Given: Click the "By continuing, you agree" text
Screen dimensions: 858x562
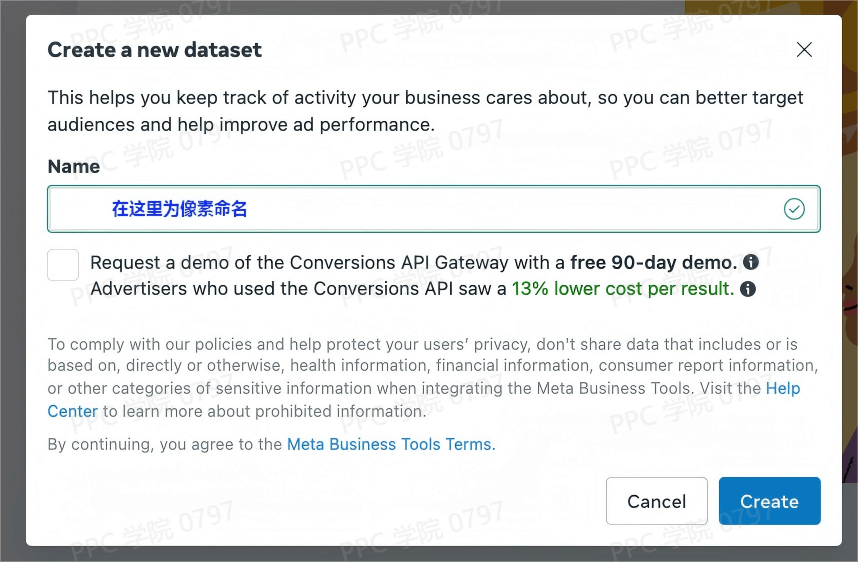Looking at the screenshot, I should (165, 444).
